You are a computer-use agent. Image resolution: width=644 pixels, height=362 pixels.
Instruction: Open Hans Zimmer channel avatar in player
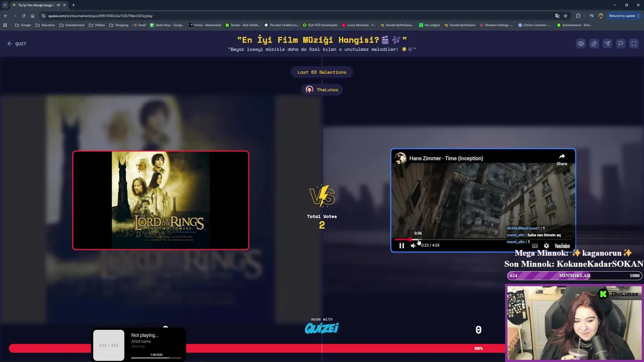(x=400, y=158)
